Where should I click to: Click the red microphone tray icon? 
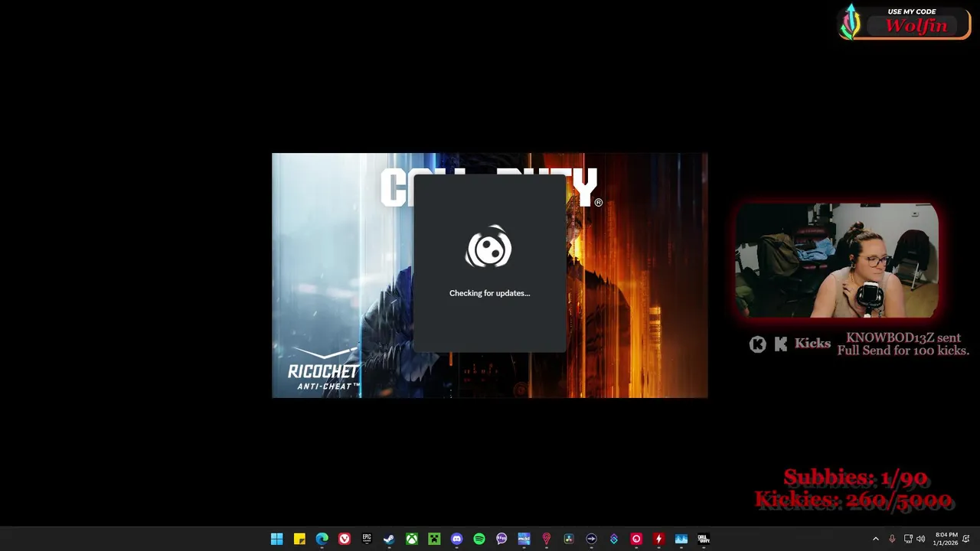coord(892,539)
